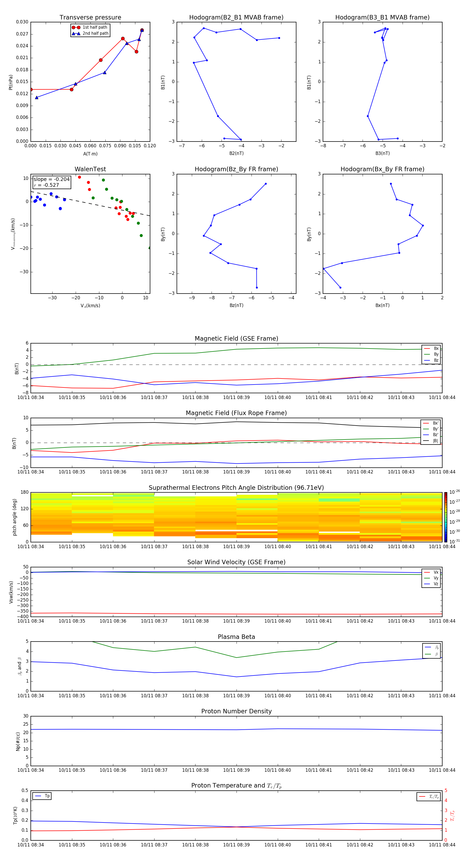Click the 'V_A(km/s)' x-axis label
The image size is (473, 868).
(x=90, y=306)
